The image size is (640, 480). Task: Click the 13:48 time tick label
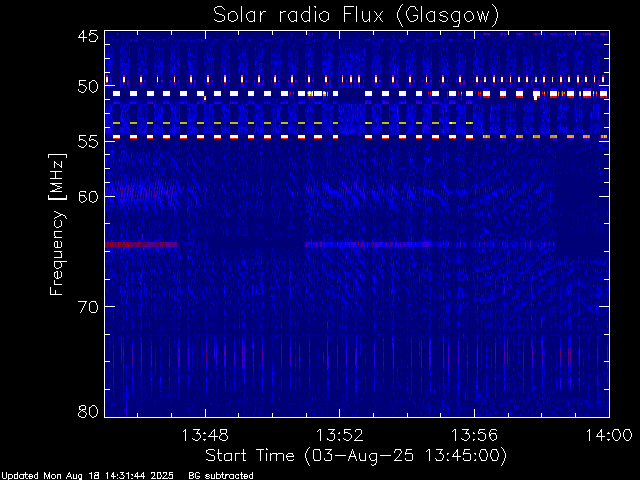point(205,435)
